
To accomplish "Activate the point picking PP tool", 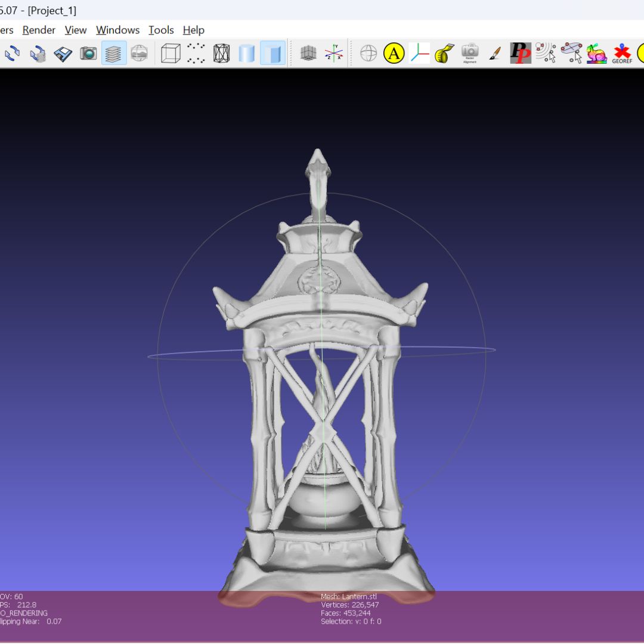I will point(519,52).
